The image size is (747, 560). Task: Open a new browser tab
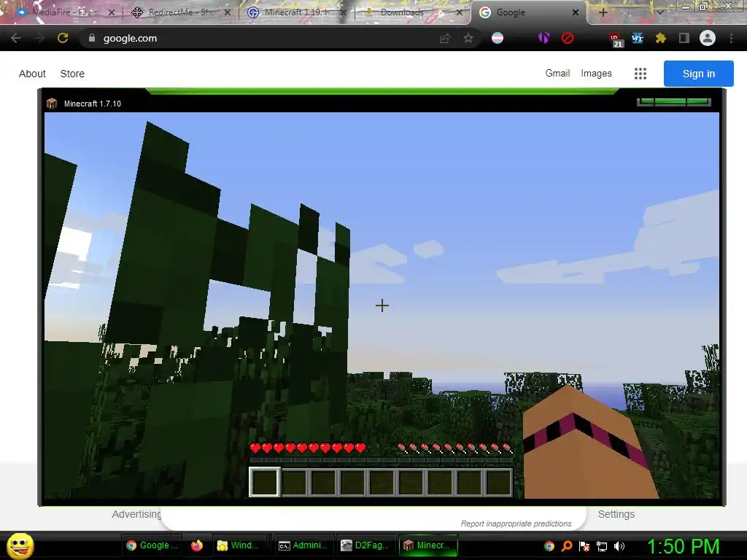603,12
